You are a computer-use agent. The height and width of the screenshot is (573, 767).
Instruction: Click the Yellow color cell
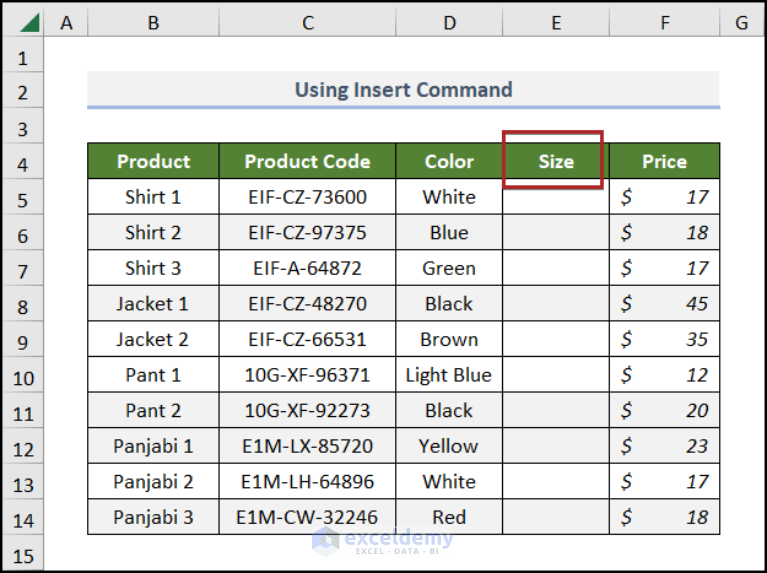pos(449,446)
